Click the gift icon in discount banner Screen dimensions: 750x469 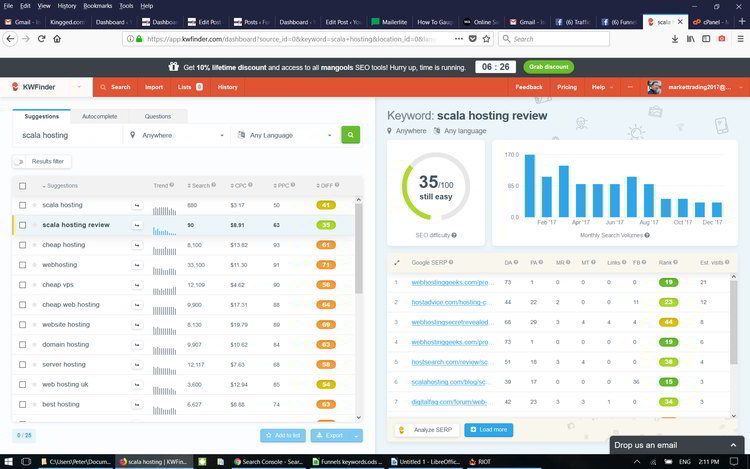click(x=174, y=67)
